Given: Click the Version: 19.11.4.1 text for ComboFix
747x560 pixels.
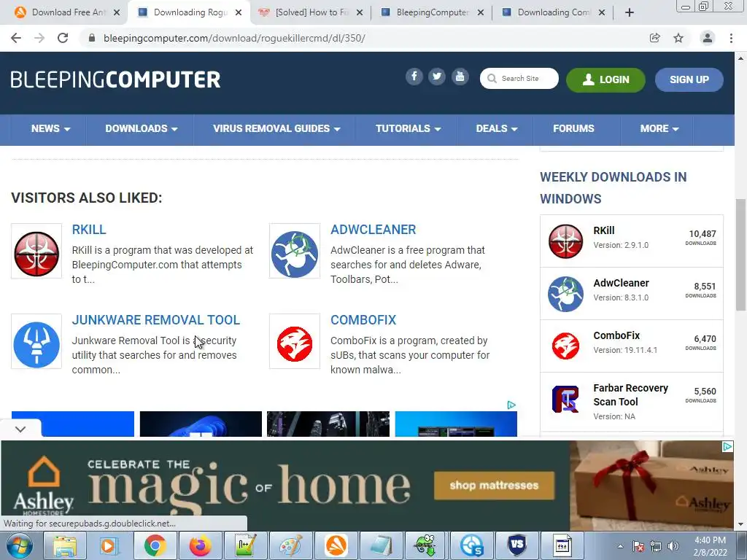Looking at the screenshot, I should (625, 350).
